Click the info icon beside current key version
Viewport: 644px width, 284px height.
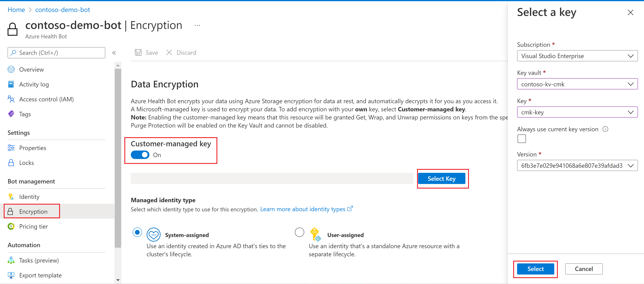coord(605,129)
